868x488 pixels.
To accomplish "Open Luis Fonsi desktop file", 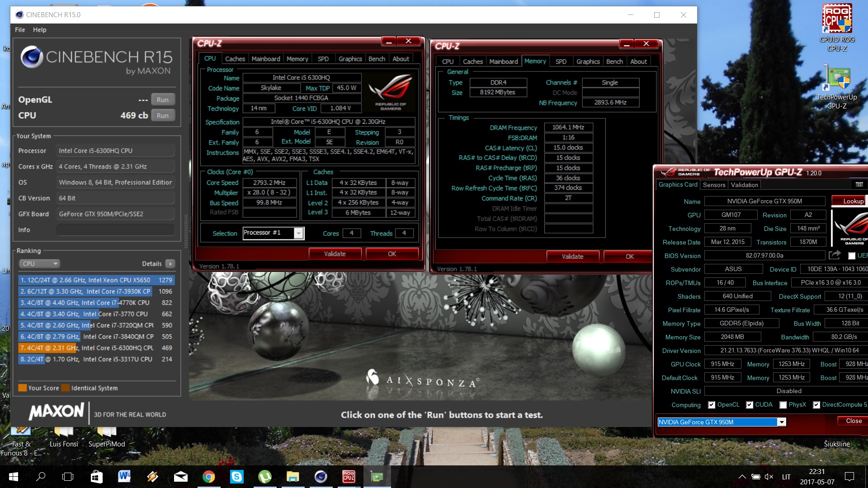I will [x=64, y=436].
